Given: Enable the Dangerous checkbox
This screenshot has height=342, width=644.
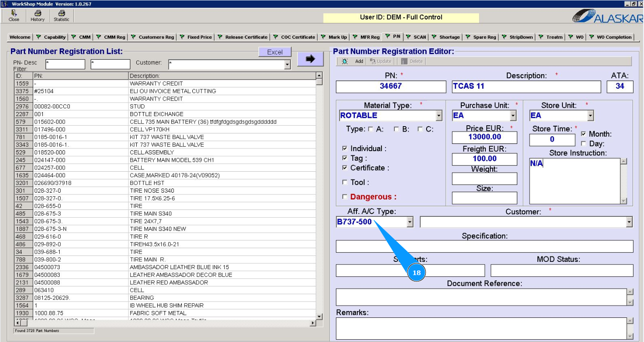Looking at the screenshot, I should point(345,197).
